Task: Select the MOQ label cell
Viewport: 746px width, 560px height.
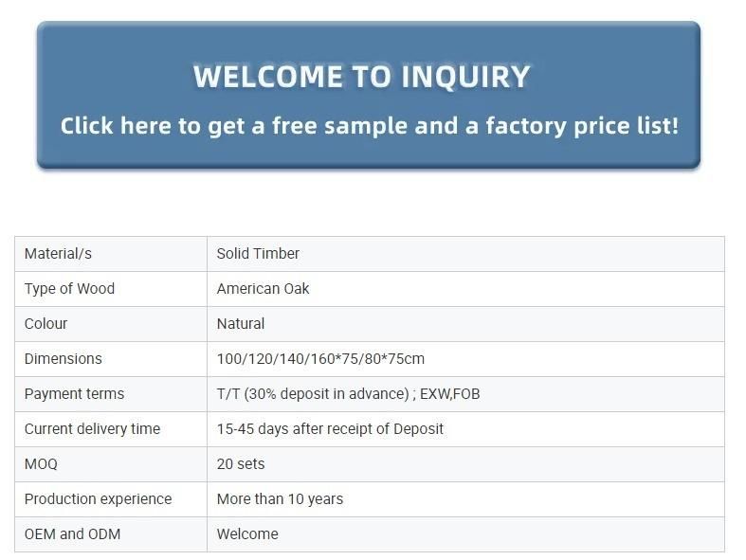Action: 111,464
